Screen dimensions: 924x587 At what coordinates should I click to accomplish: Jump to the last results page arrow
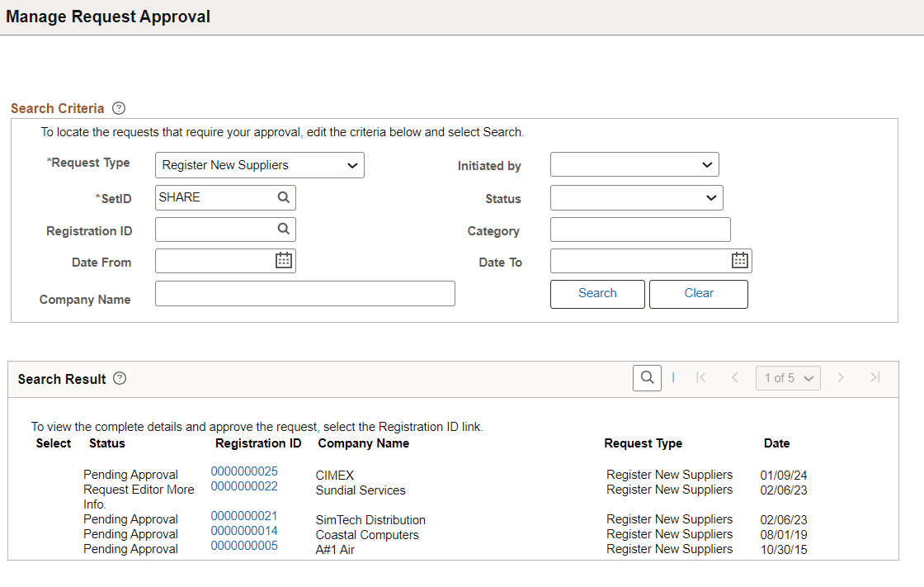874,377
